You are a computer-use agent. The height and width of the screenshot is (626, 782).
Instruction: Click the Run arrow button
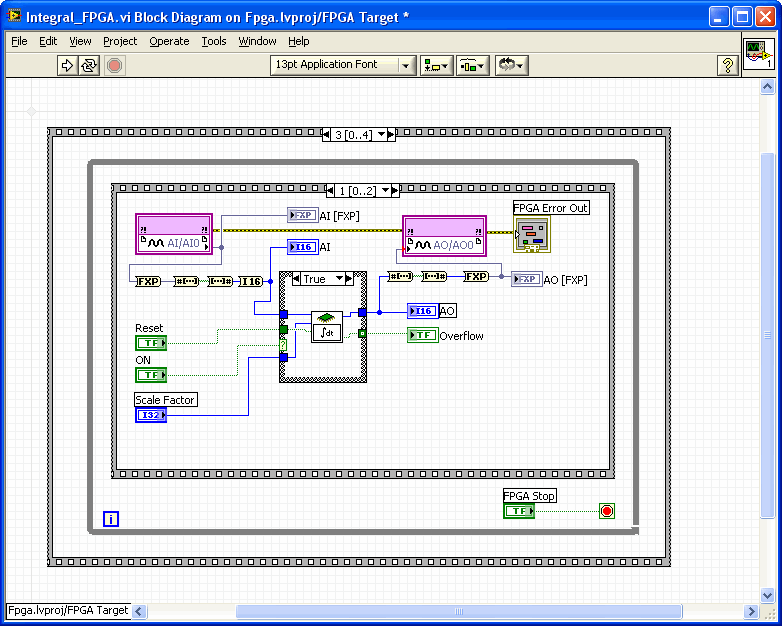pyautogui.click(x=67, y=65)
